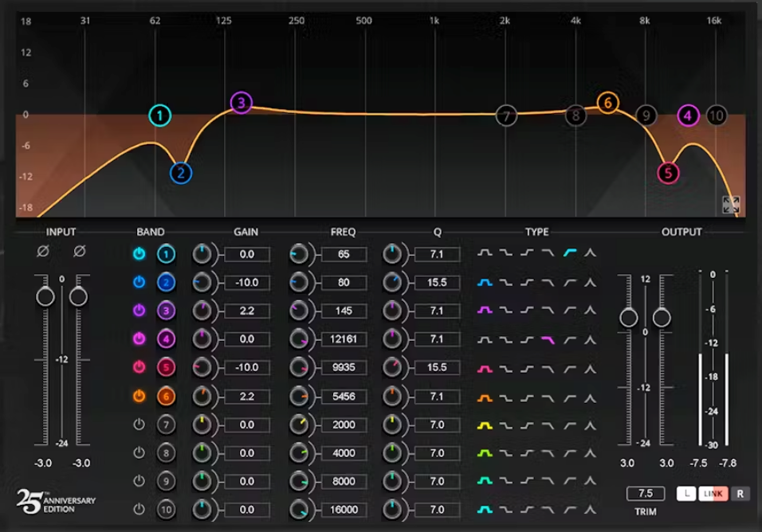Select the bell filter type for band 8
This screenshot has height=532, width=762.
[x=485, y=453]
